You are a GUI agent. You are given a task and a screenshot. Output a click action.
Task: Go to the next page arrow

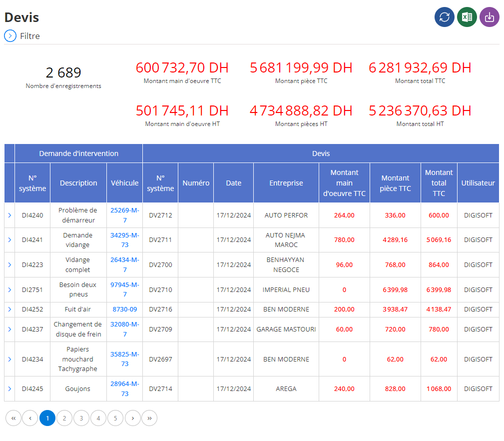click(133, 418)
